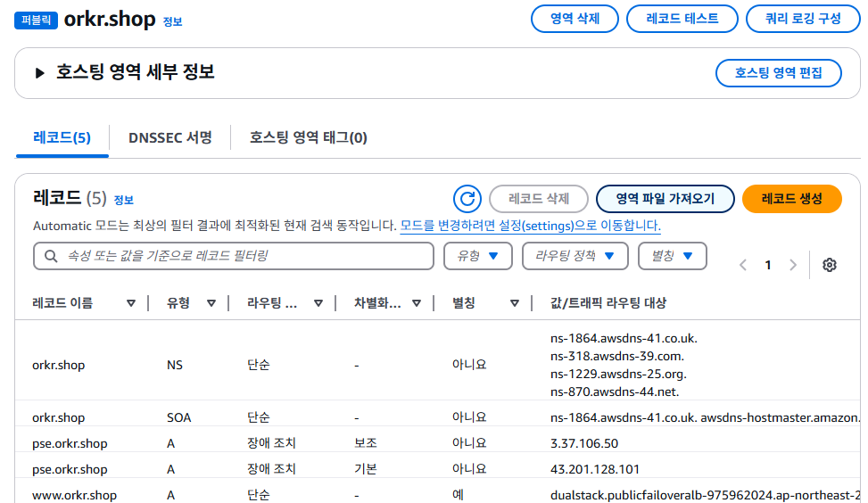Open record table settings gear

coord(830,265)
